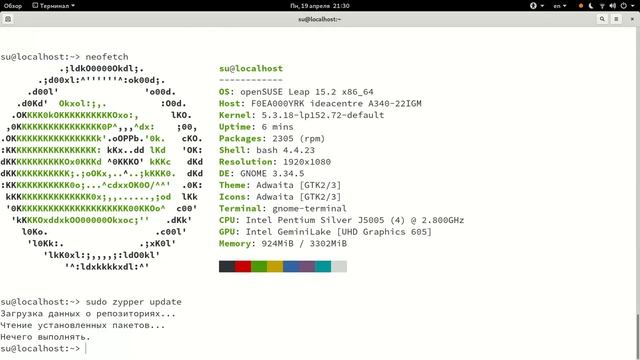Image resolution: width=640 pixels, height=360 pixels.
Task: Close the su@localhost terminal window
Action: 632,19
